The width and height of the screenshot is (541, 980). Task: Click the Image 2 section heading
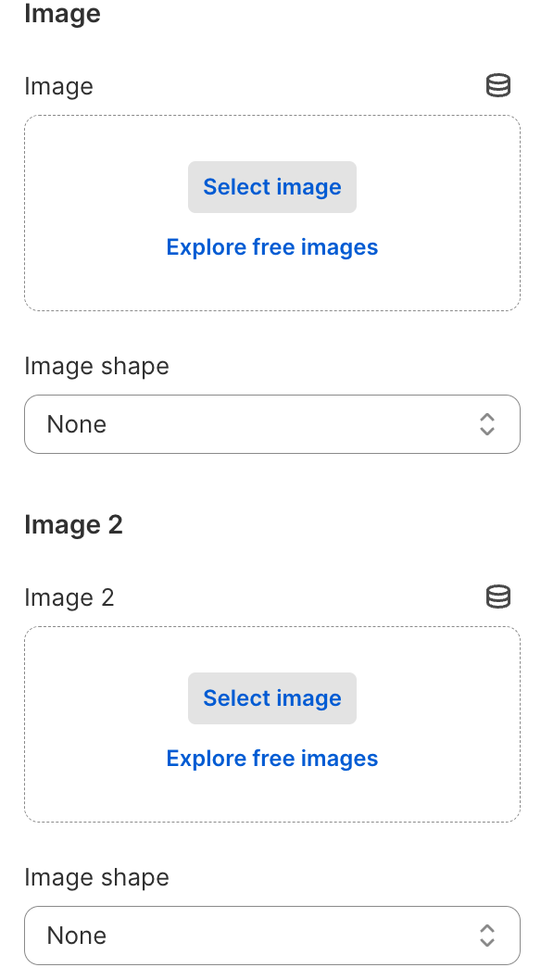click(74, 524)
